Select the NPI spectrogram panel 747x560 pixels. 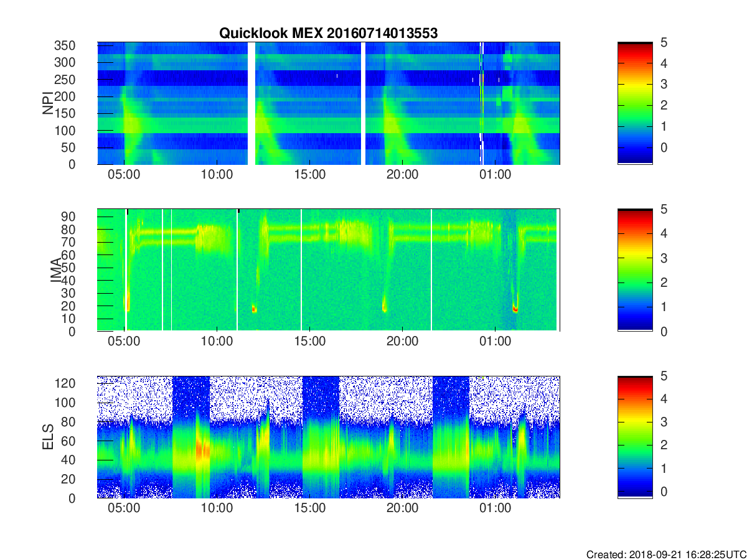click(x=329, y=103)
